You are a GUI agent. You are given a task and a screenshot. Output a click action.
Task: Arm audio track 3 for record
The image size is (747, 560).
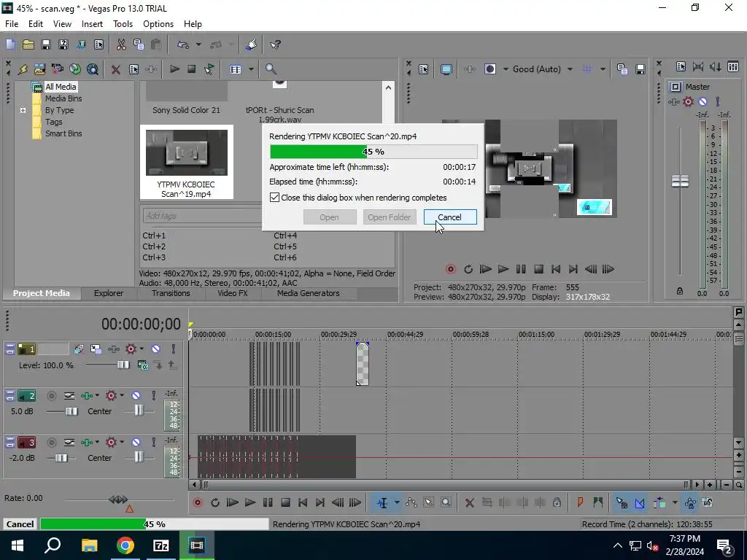coord(52,443)
